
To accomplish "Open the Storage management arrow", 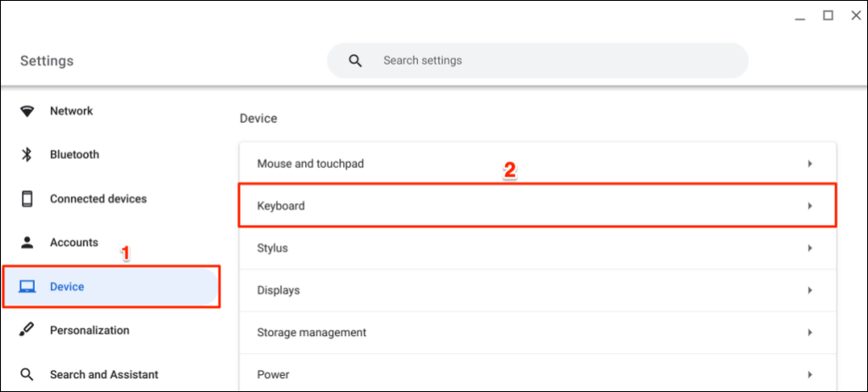I will pyautogui.click(x=810, y=333).
